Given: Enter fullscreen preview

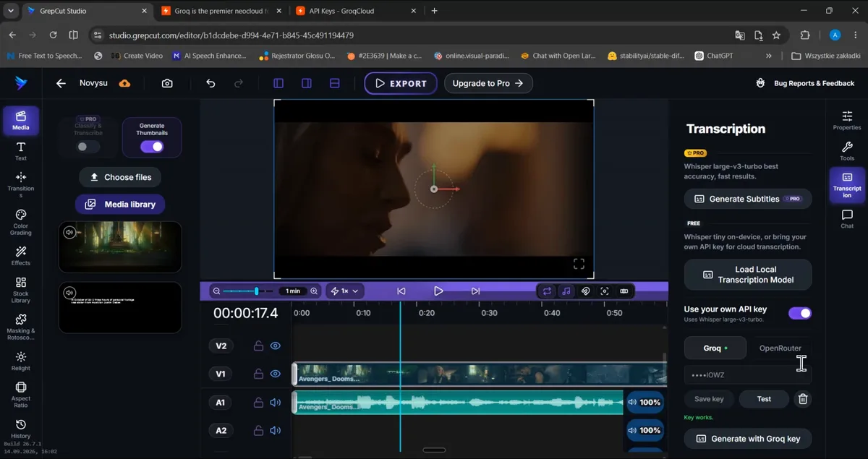Looking at the screenshot, I should point(579,263).
